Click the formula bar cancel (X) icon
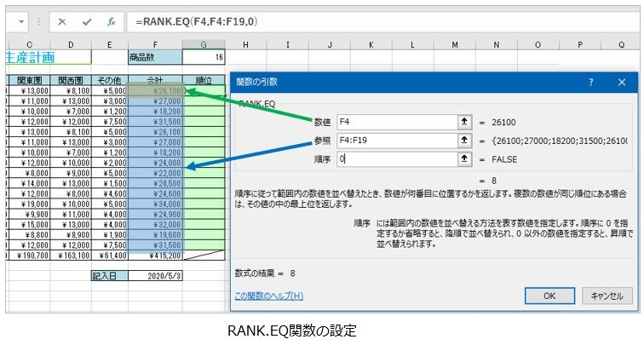This screenshot has width=644, height=345. pyautogui.click(x=62, y=22)
